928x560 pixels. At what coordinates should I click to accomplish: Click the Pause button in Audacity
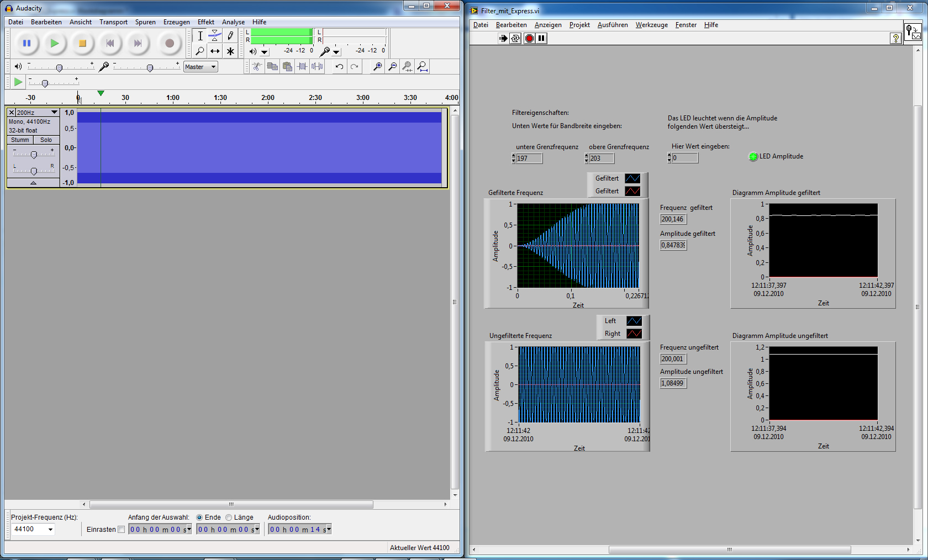(x=27, y=43)
